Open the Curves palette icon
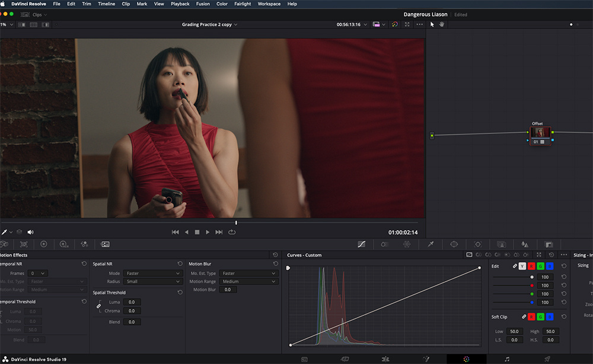The image size is (593, 364). 362,244
